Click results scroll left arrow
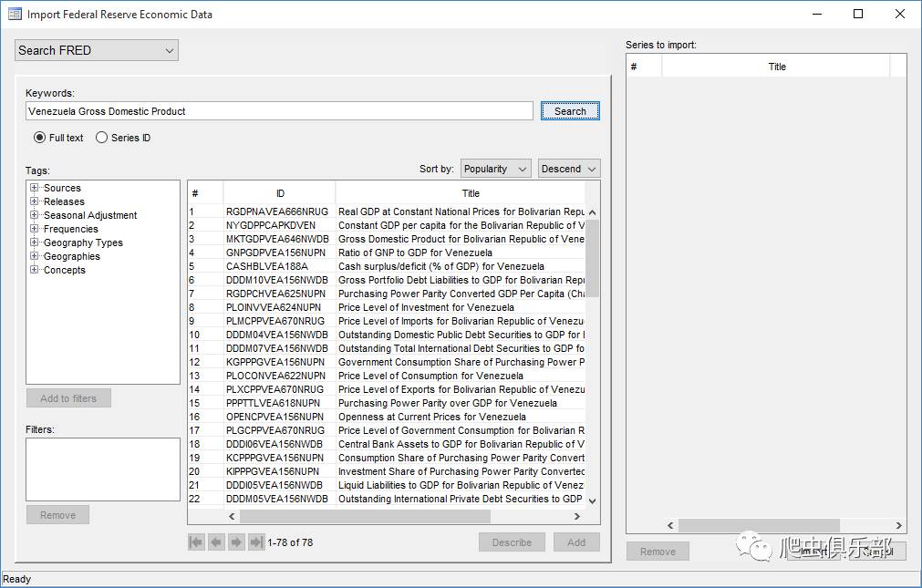This screenshot has height=588, width=922. pyautogui.click(x=232, y=516)
